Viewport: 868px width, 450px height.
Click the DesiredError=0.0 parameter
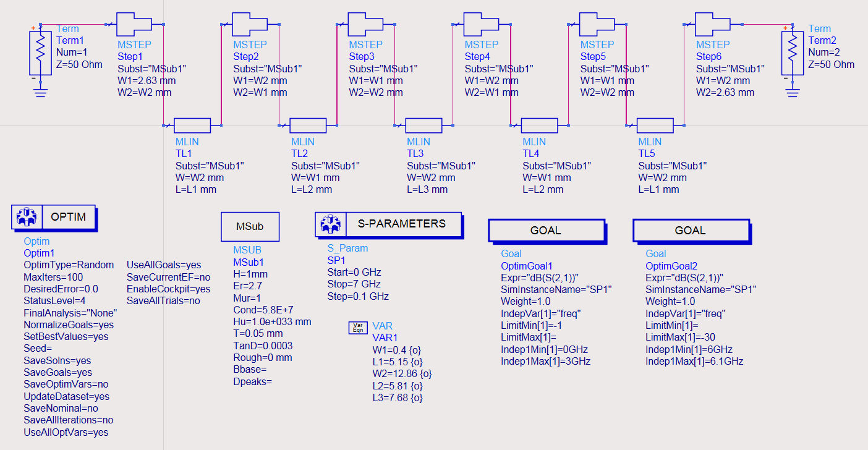(61, 289)
